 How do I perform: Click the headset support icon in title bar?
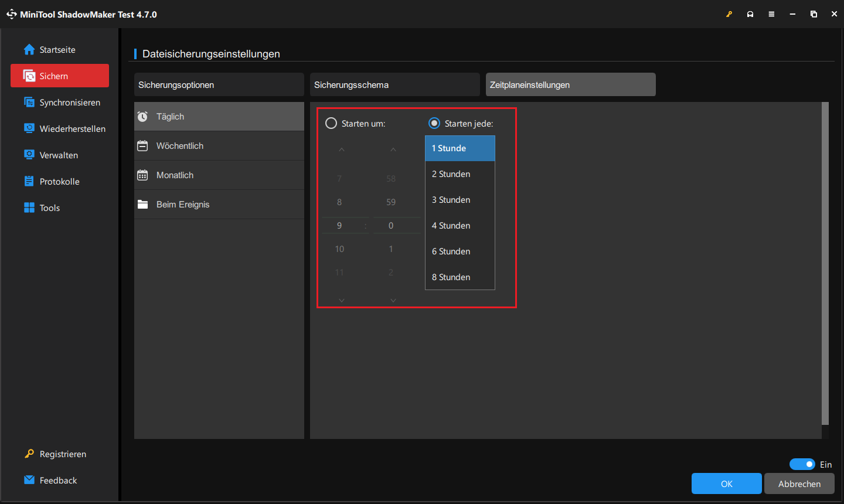[750, 14]
